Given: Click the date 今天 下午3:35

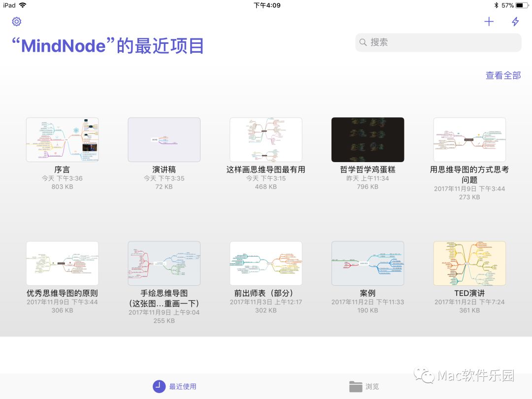Looking at the screenshot, I should coord(164,178).
